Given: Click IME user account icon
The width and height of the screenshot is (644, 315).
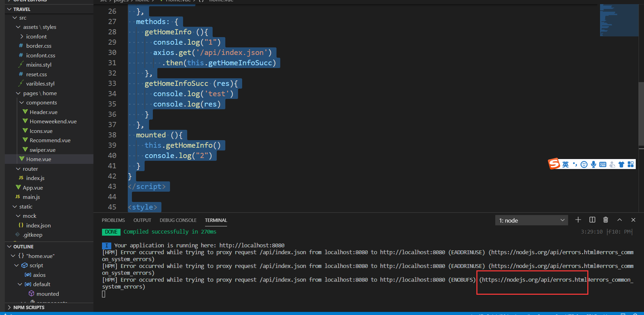Looking at the screenshot, I should pos(612,165).
